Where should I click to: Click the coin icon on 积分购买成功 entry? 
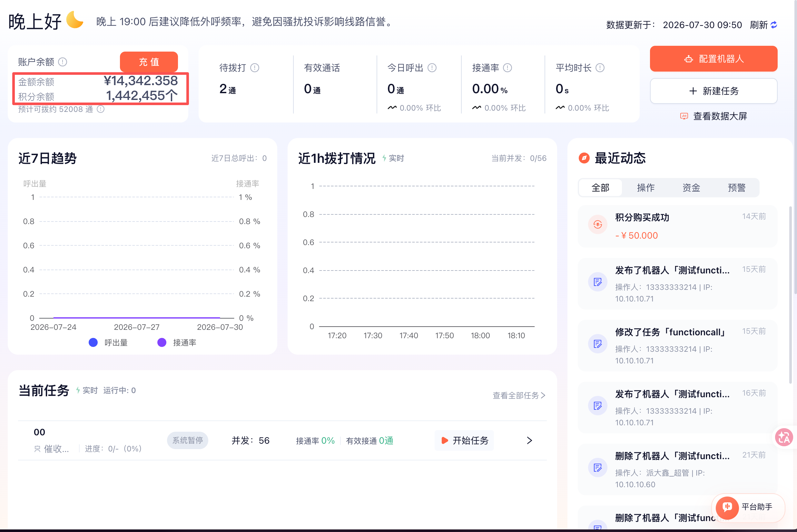coord(597,224)
